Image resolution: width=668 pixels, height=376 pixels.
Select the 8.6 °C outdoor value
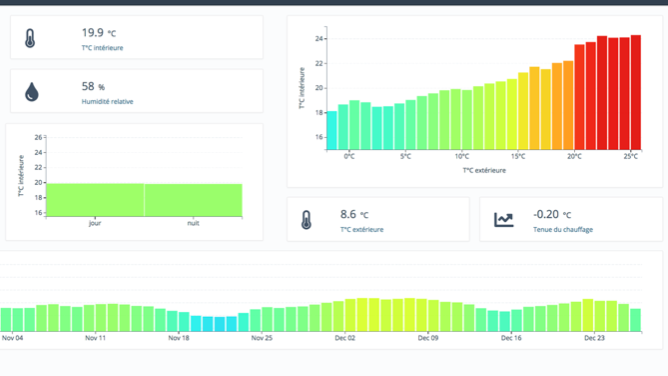tap(354, 215)
